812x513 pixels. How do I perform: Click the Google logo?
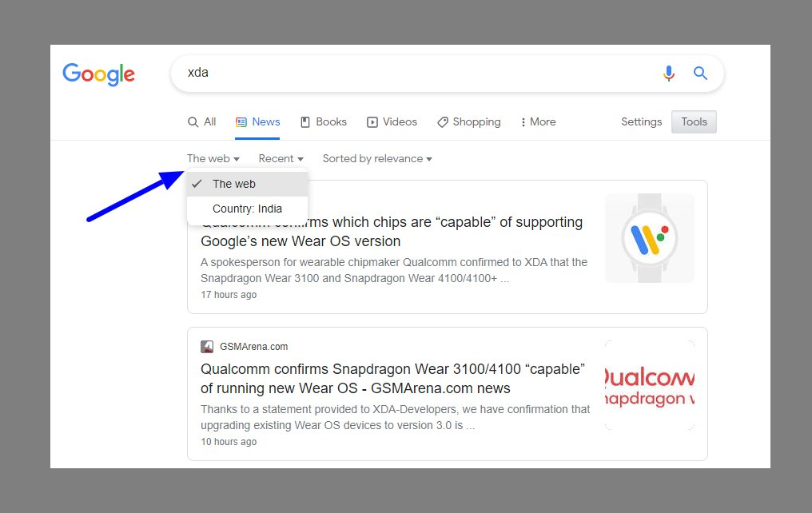click(98, 74)
